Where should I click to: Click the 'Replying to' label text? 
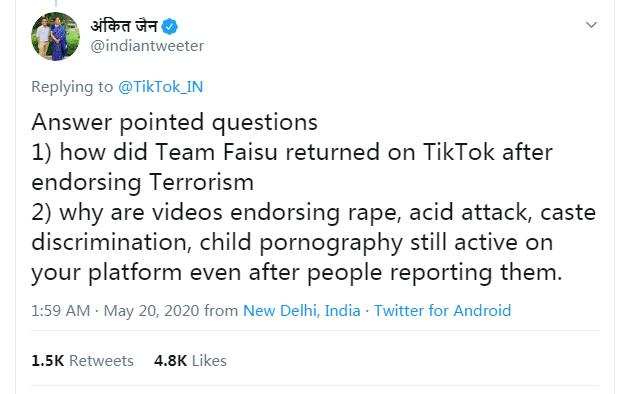[72, 87]
